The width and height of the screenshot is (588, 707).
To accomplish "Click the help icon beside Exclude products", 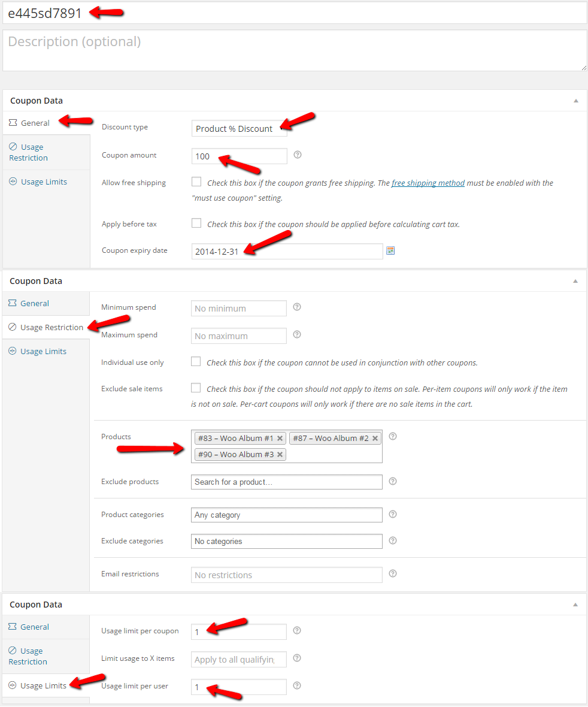I will [x=393, y=481].
